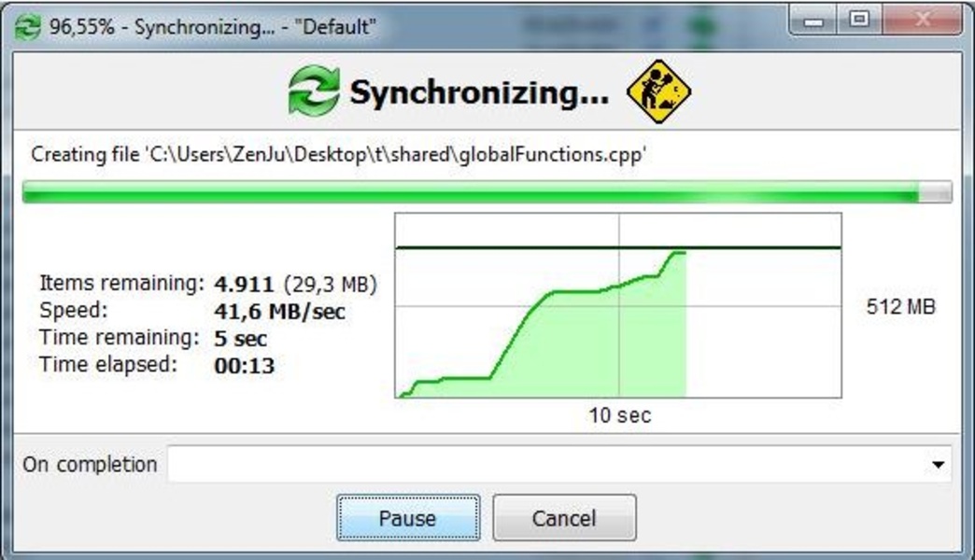The height and width of the screenshot is (560, 975).
Task: Click the green sync arrows icon beside Synchronizing
Action: coord(314,91)
